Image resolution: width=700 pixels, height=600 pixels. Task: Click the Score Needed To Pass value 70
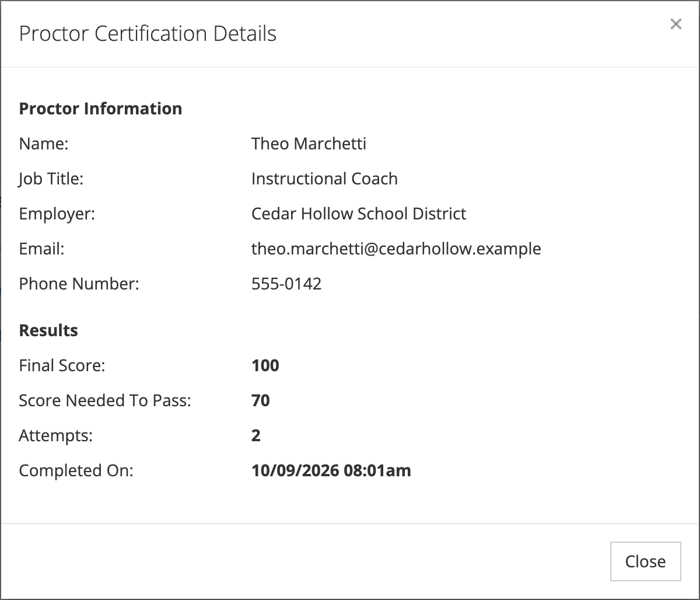tap(261, 400)
